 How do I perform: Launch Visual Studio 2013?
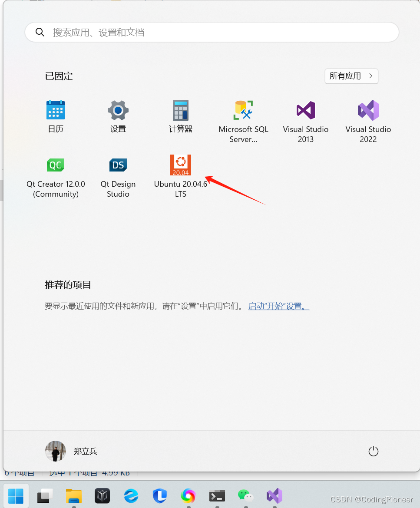[306, 121]
